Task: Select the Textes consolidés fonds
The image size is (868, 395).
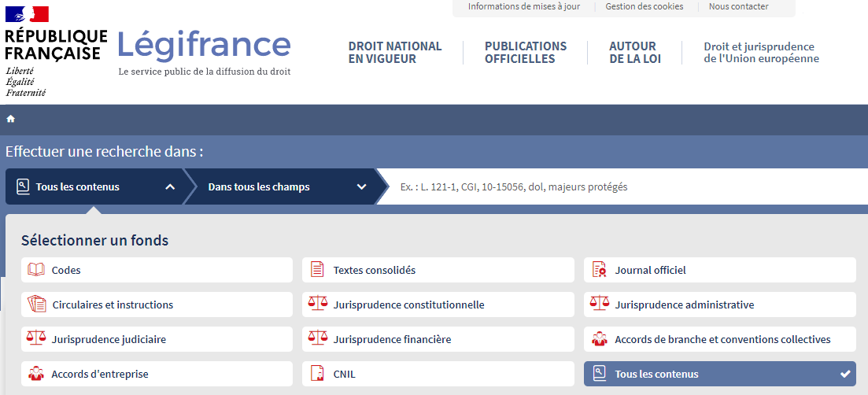Action: pos(438,270)
